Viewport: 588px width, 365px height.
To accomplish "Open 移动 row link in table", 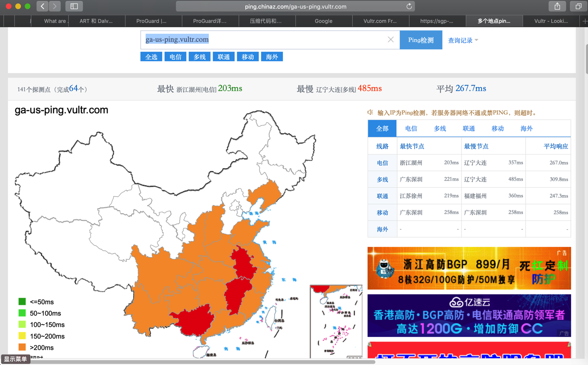I will tap(382, 212).
